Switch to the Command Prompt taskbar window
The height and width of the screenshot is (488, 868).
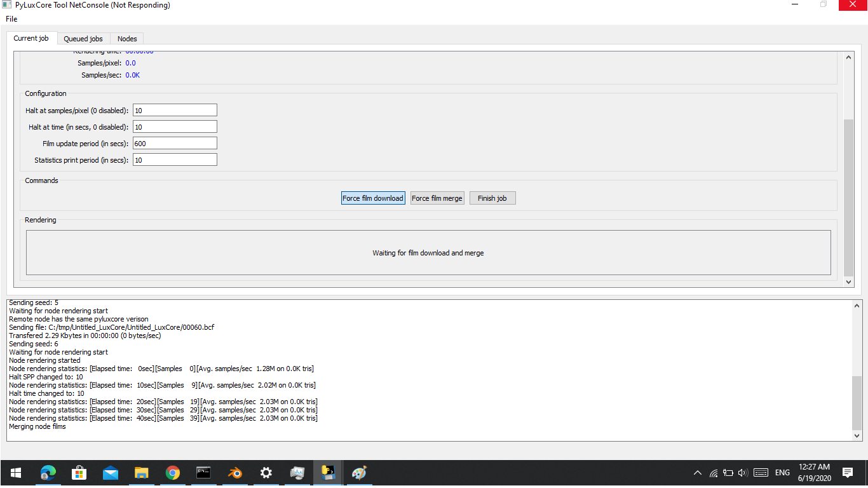[x=203, y=473]
